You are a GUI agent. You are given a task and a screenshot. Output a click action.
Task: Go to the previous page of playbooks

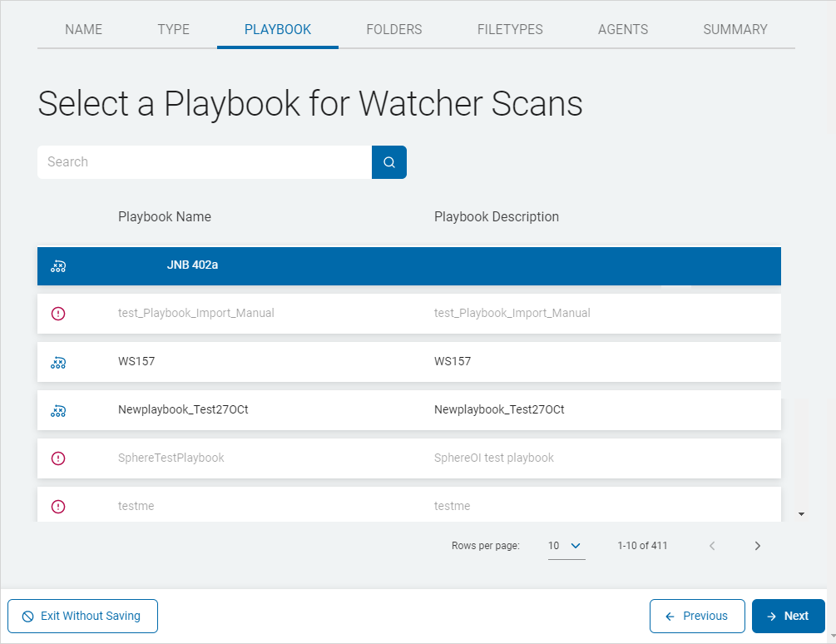click(x=712, y=546)
